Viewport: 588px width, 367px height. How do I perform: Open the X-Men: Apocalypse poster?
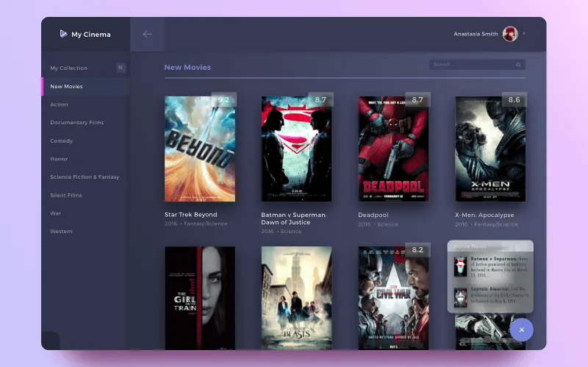[490, 149]
